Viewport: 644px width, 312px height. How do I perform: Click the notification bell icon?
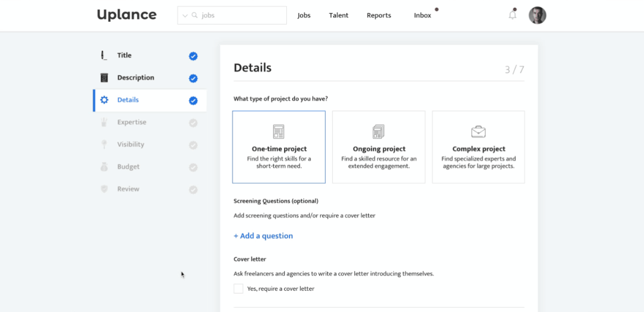(512, 15)
